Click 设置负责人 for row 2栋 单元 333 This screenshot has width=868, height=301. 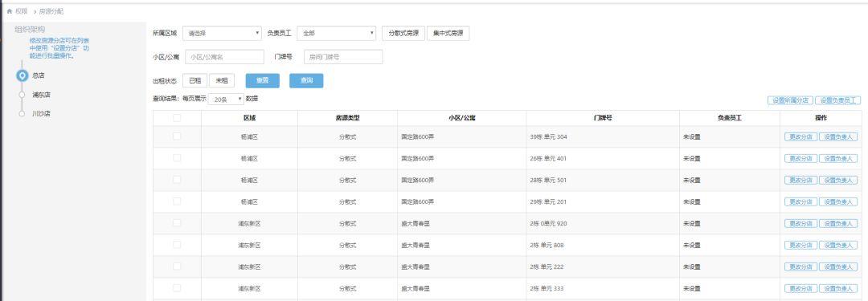point(838,288)
